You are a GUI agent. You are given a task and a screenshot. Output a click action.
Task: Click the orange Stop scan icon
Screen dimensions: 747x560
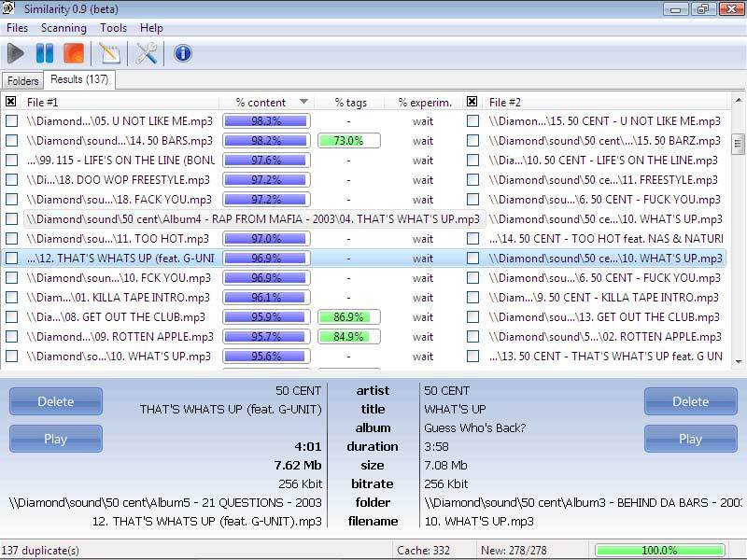pos(74,53)
